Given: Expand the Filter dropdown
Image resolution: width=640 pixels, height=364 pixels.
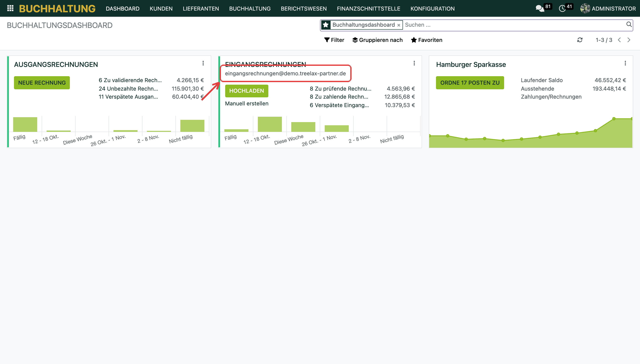Looking at the screenshot, I should click(x=334, y=40).
